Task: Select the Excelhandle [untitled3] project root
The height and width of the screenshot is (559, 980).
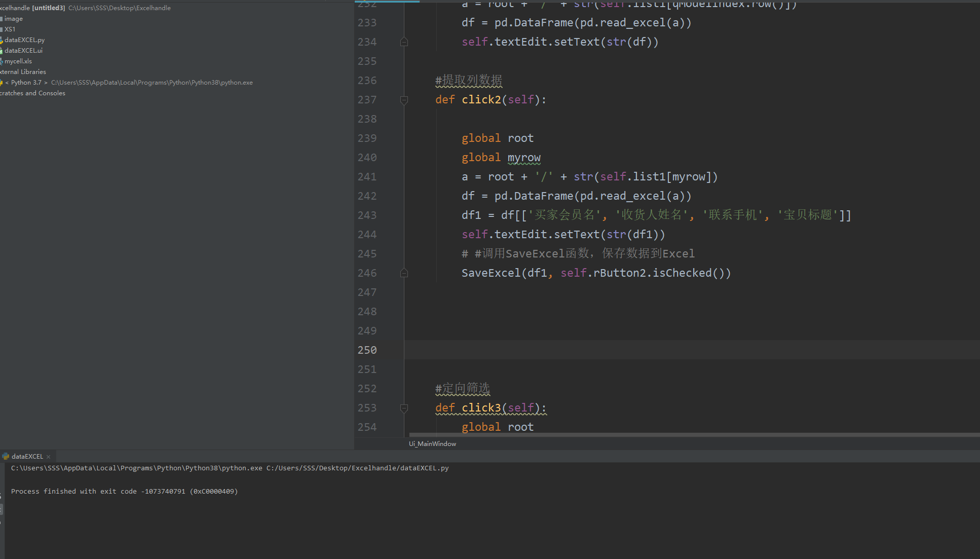Action: pyautogui.click(x=85, y=8)
